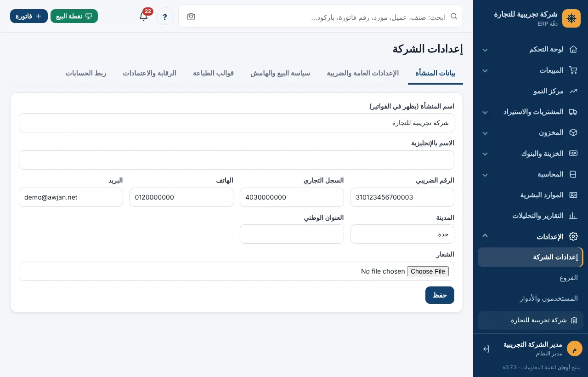Screen dimensions: 588x377
Task: Click the cash icon for الخزينة والبنوك
Action: pos(573,153)
